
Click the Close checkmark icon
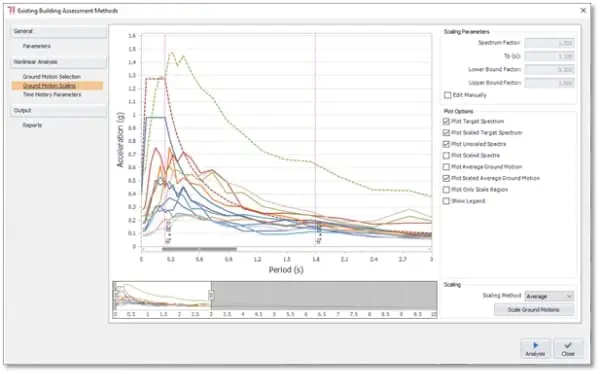point(568,345)
